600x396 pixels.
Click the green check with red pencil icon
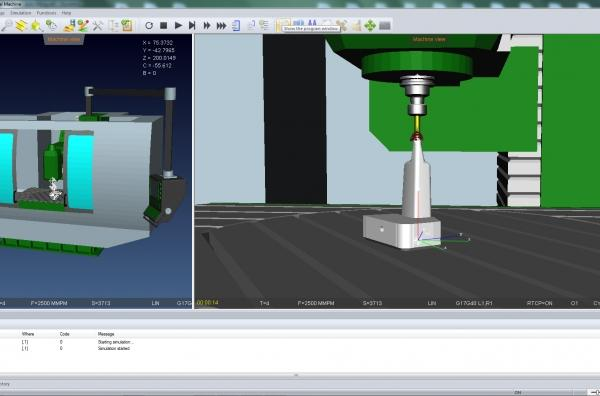click(x=83, y=26)
